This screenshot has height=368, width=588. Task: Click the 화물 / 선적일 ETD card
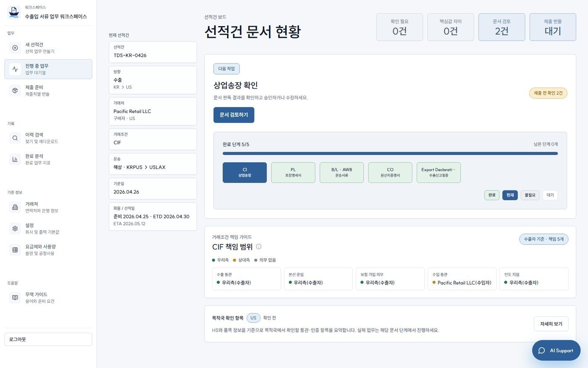(x=153, y=217)
